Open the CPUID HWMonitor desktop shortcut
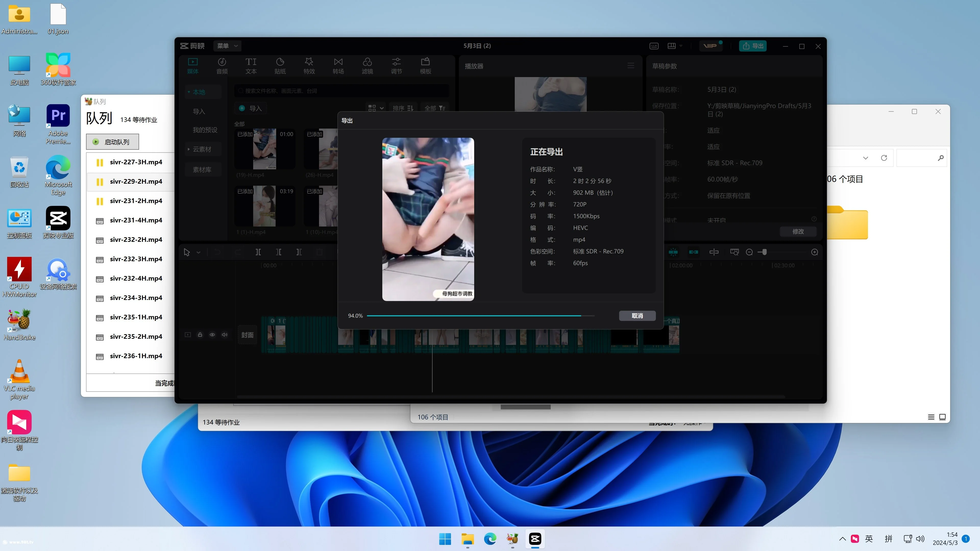 [x=19, y=277]
